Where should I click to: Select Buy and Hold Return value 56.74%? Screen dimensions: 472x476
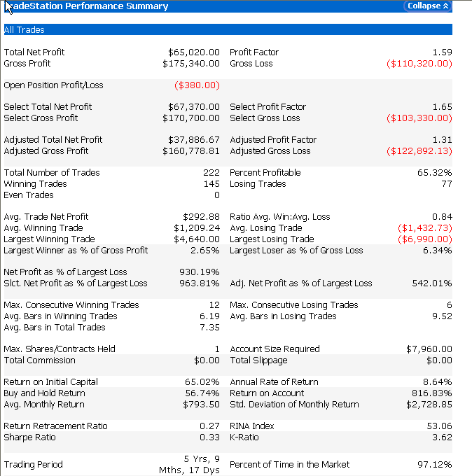[x=202, y=393]
